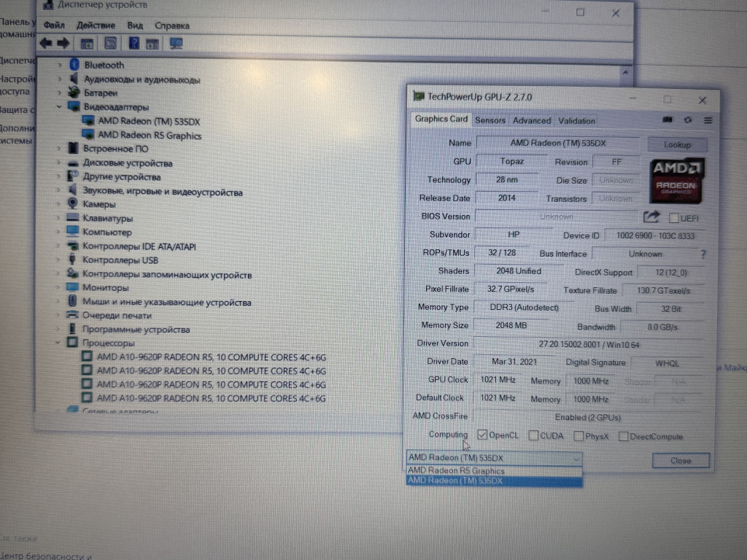Viewport: 747px width, 560px height.
Task: Choose AMD Radeon R5 Graphics from dropdown list
Action: [494, 470]
